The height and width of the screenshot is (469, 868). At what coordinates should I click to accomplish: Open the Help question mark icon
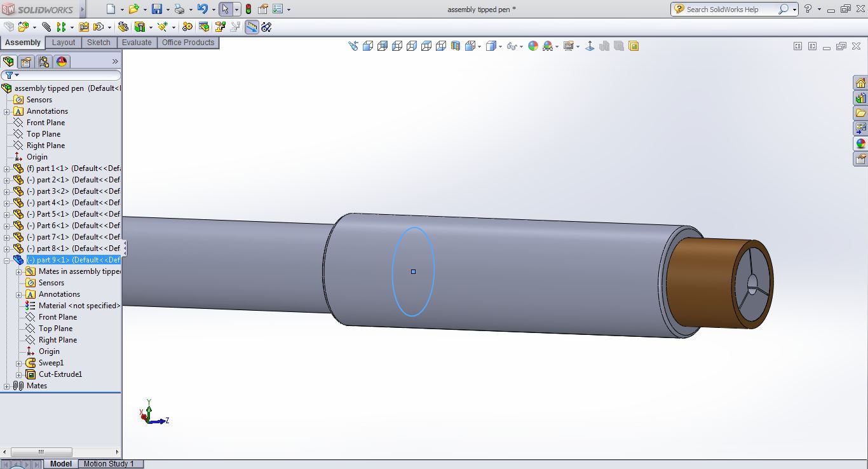tap(808, 9)
